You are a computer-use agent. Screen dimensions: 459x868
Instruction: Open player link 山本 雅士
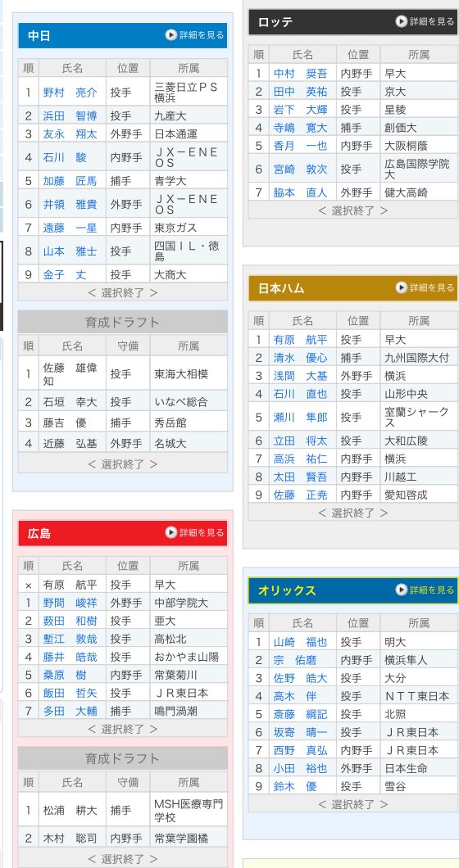click(70, 251)
